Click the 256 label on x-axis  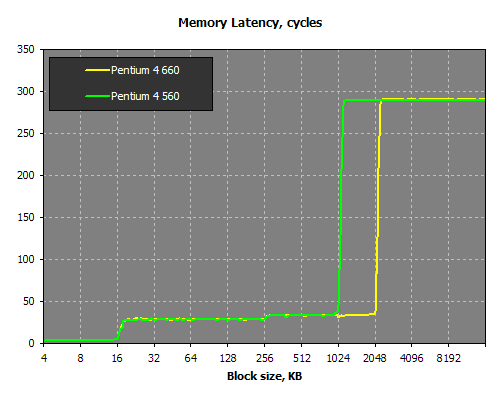point(265,358)
